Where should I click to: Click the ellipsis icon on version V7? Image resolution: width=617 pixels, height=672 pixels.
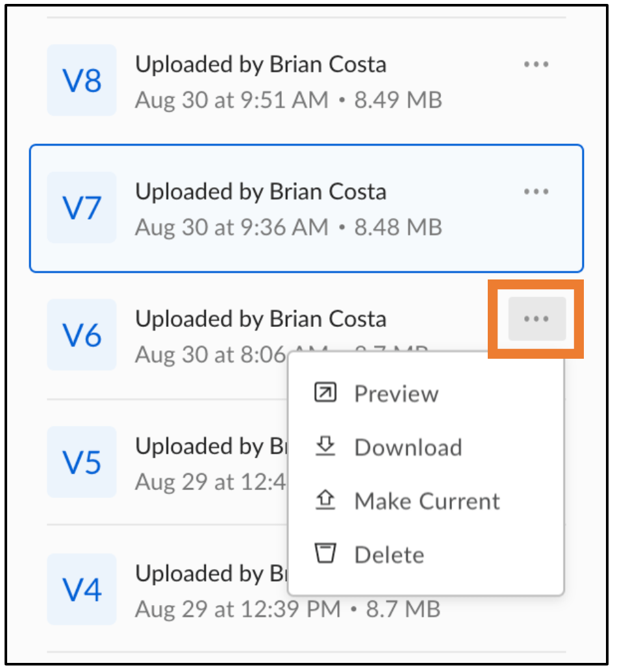(x=536, y=191)
